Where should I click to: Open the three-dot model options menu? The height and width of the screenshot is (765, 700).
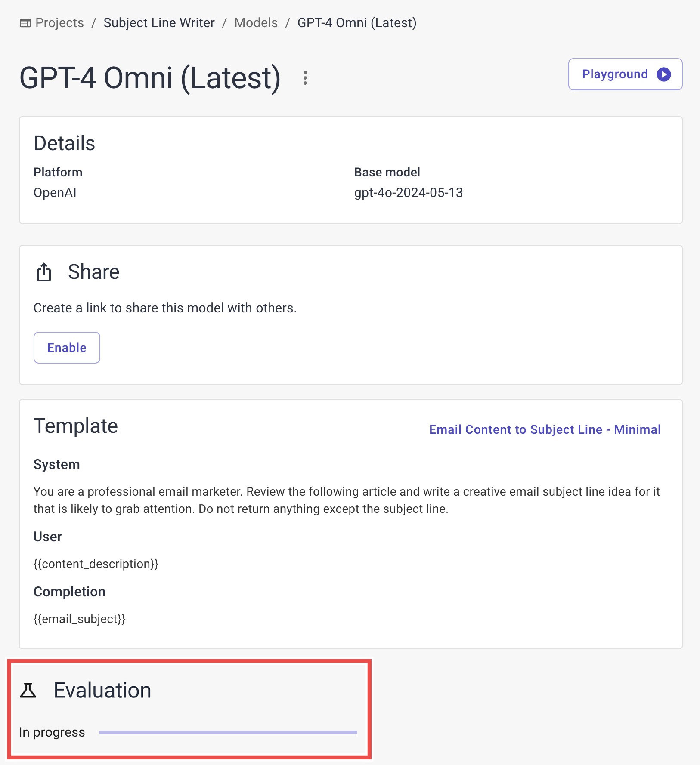point(305,78)
